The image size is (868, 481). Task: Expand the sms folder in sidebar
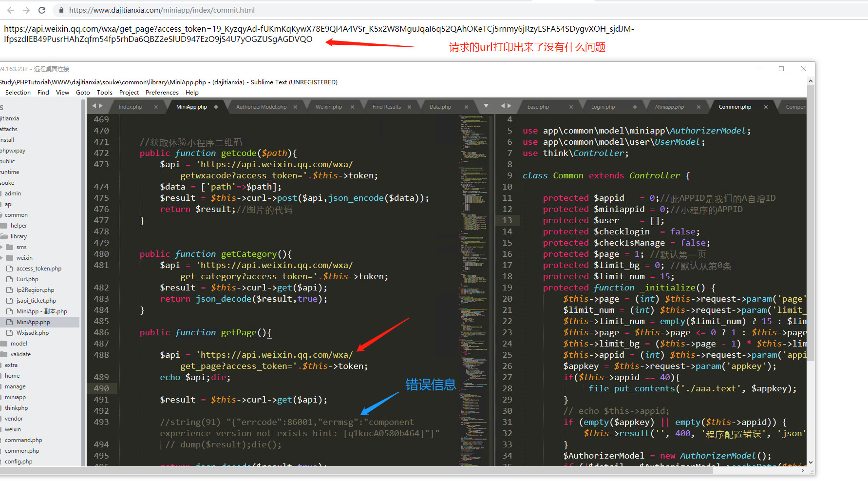coord(2,247)
